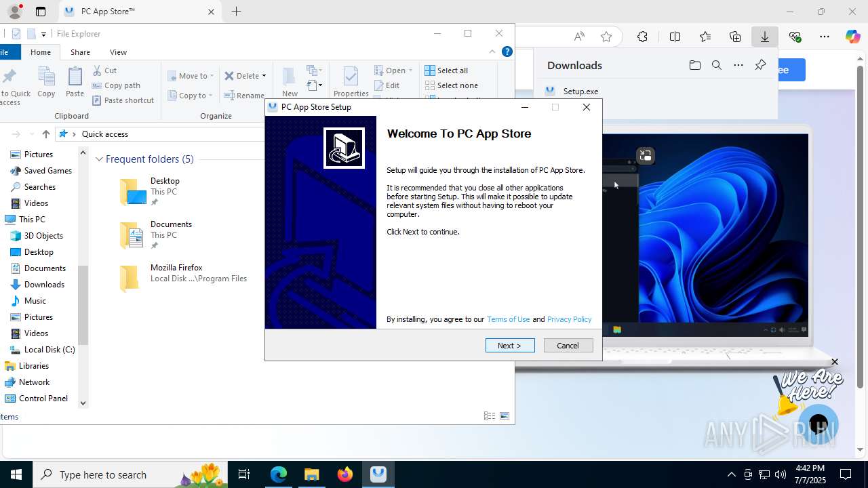Click navigation pane scroll-down arrow

[x=83, y=403]
